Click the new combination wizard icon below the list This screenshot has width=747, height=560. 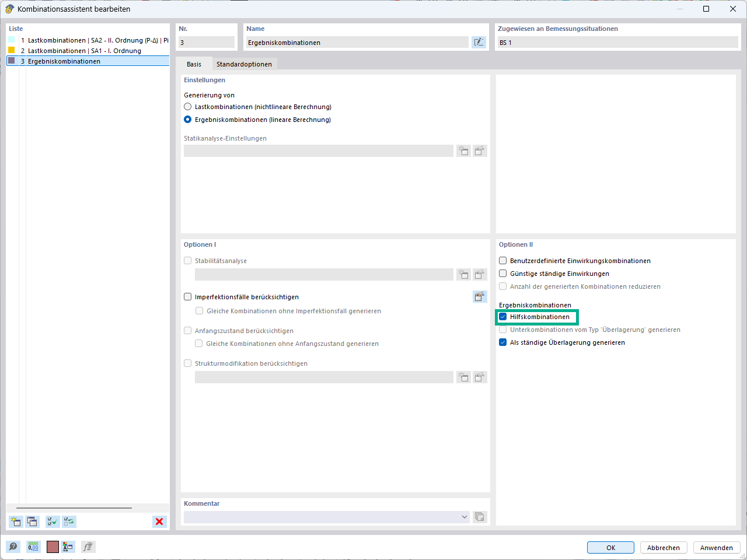click(16, 521)
